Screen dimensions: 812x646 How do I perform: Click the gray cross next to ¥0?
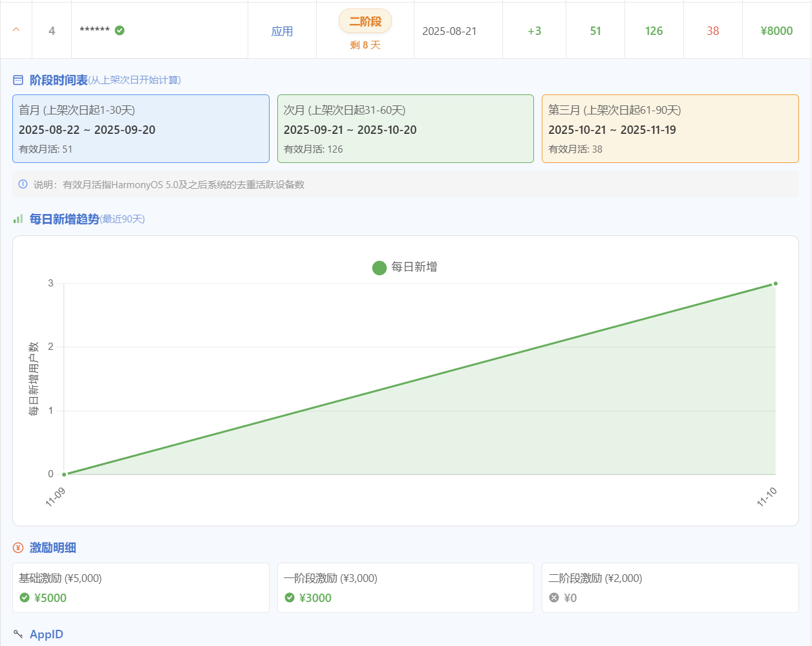tap(554, 598)
